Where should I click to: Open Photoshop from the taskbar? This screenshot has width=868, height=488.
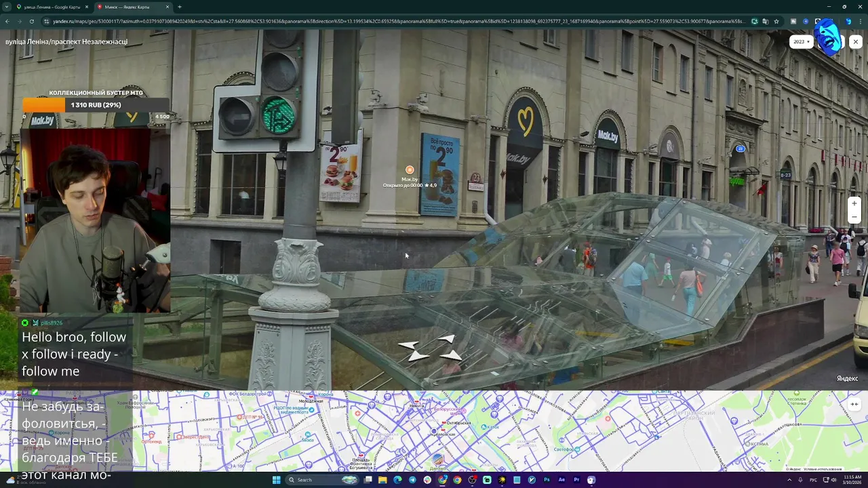[x=547, y=480]
